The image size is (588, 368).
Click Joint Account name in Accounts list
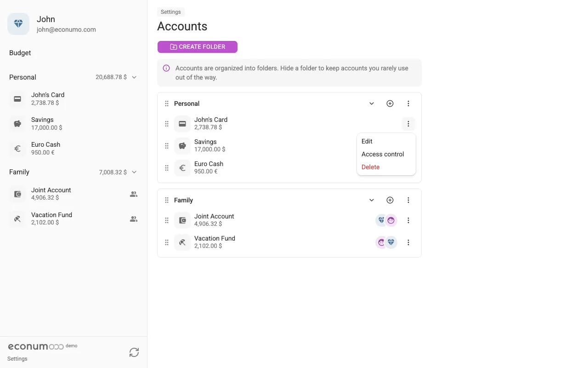pos(214,216)
